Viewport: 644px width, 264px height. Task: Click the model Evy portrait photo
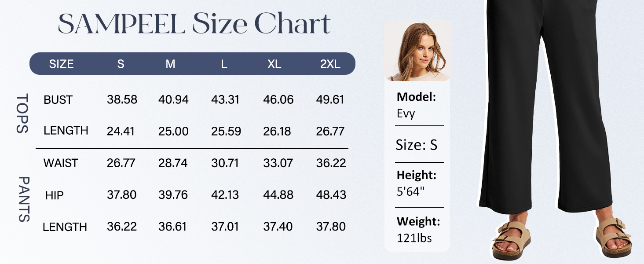pos(417,51)
